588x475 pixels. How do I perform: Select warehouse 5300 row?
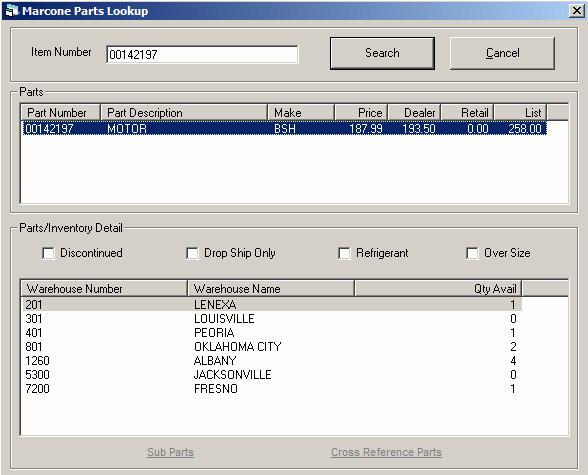(x=272, y=375)
